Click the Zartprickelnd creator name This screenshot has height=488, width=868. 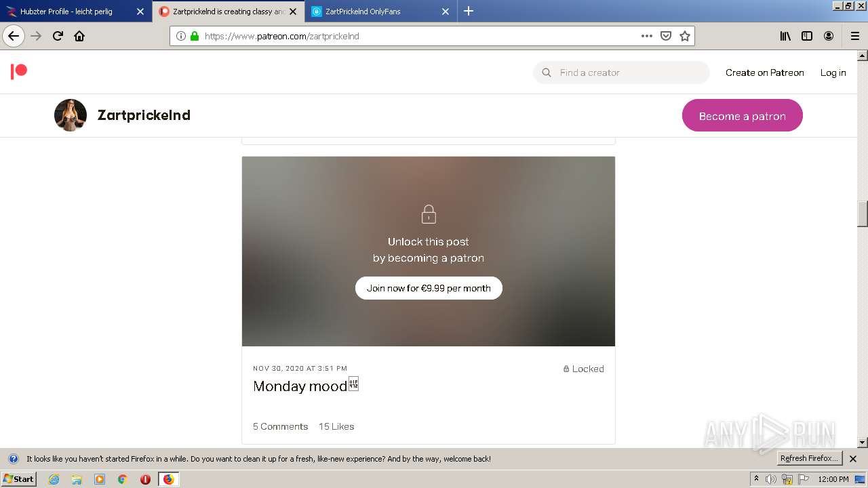tap(144, 115)
